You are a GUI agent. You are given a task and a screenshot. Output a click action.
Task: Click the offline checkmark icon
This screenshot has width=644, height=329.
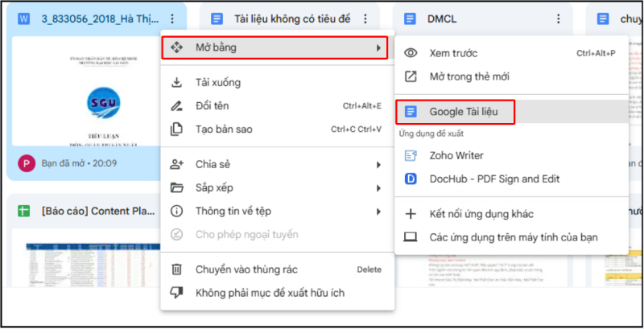(x=176, y=235)
